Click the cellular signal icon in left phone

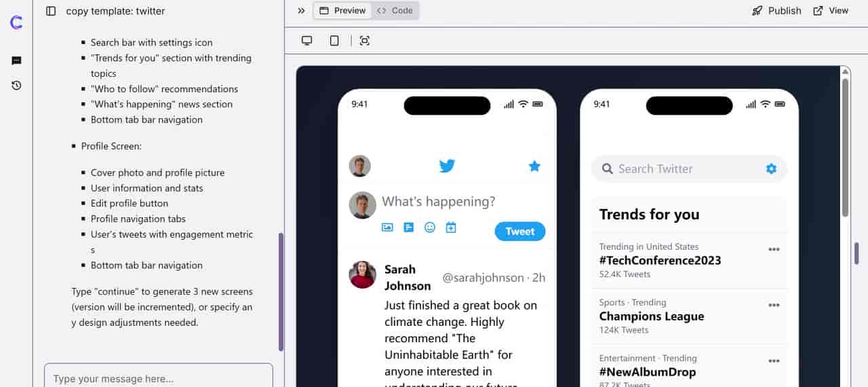pos(509,104)
